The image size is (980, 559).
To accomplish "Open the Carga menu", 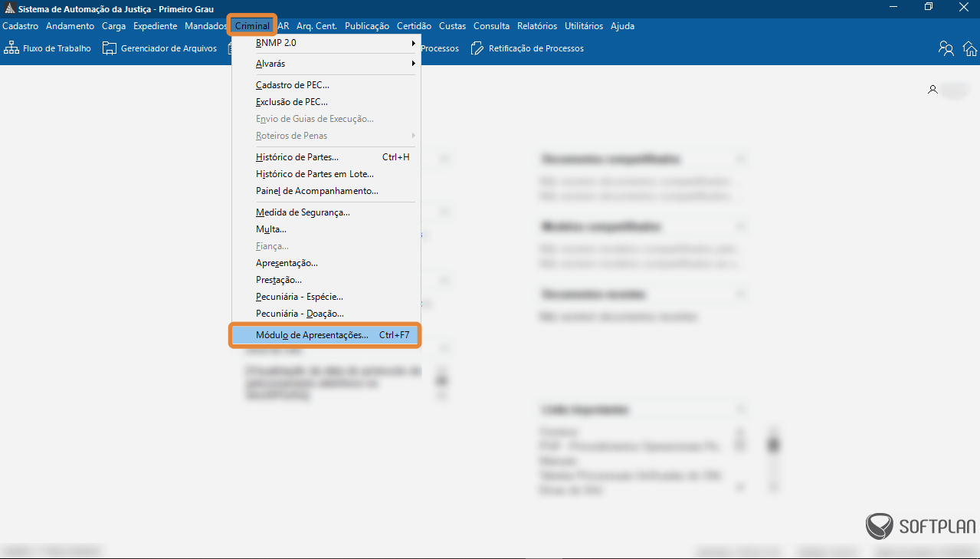I will click(x=114, y=26).
